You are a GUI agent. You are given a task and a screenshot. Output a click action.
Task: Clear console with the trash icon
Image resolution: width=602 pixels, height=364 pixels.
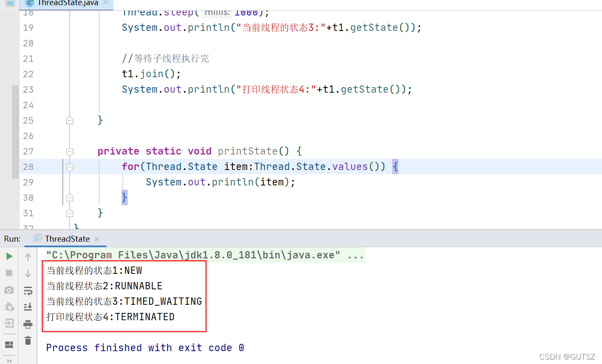coord(28,340)
